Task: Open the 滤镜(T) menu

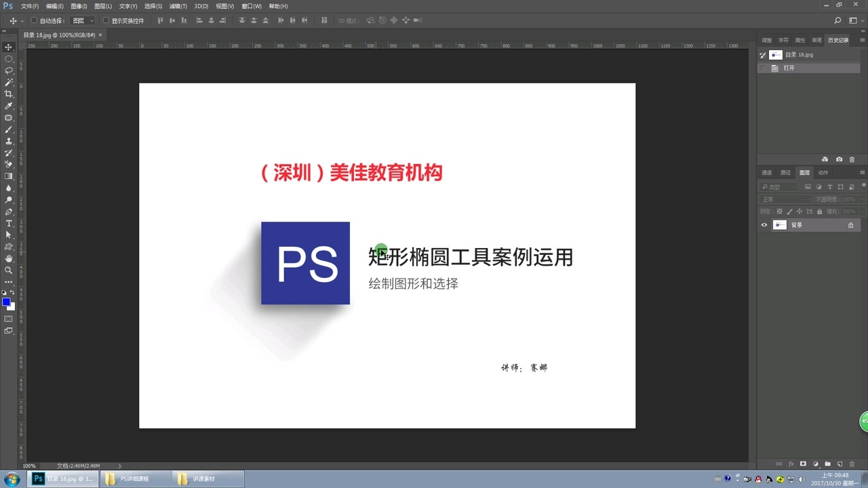Action: pos(178,6)
